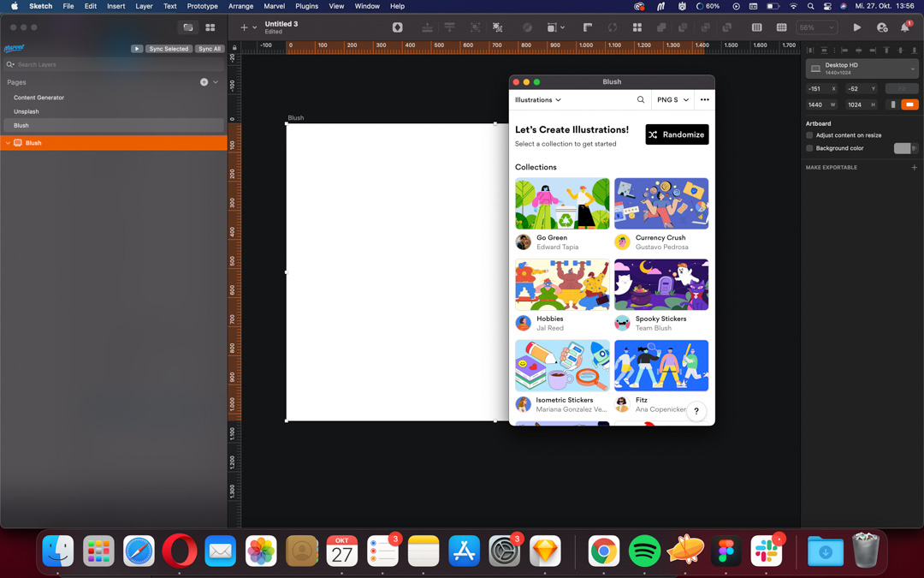Open the Go Green collection thumbnail
This screenshot has height=578, width=924.
coord(562,204)
